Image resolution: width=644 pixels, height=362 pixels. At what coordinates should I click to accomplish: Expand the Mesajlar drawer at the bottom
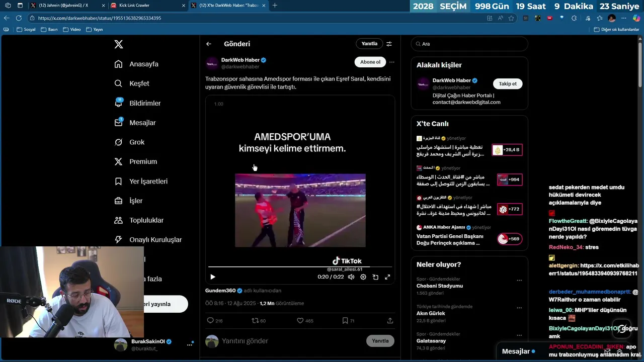pos(619,351)
